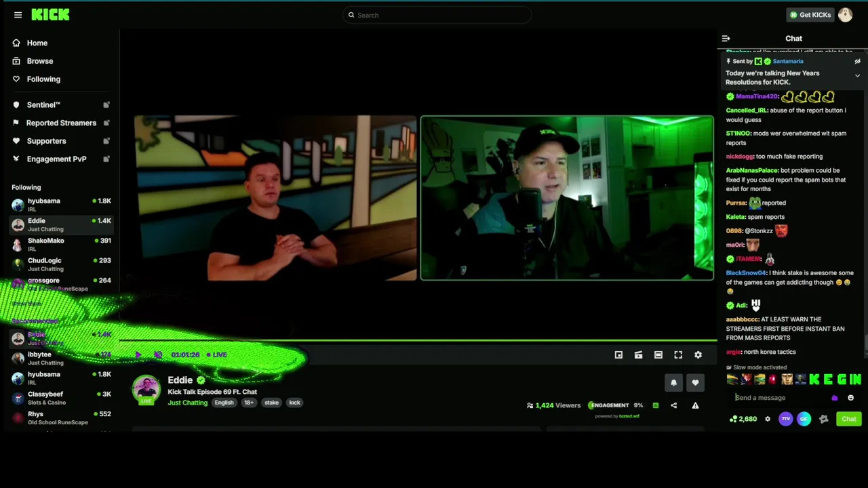Image resolution: width=868 pixels, height=488 pixels.
Task: Open the ChudLogic channel in Following
Action: pos(61,264)
